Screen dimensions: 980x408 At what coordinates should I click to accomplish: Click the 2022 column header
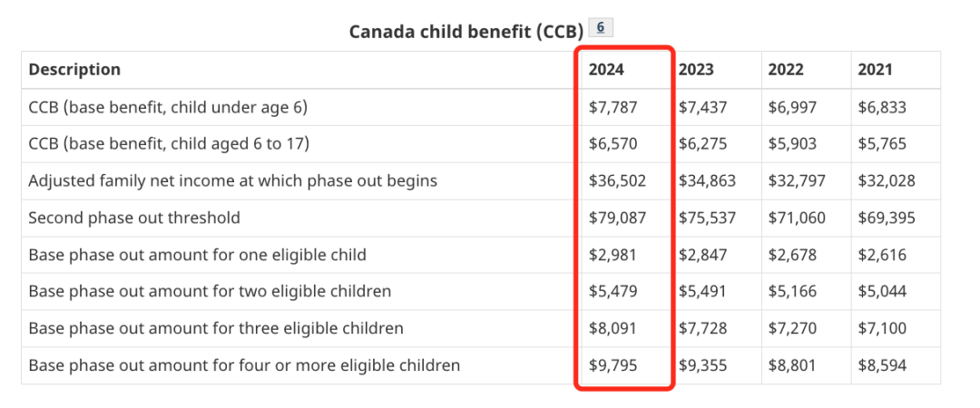pyautogui.click(x=786, y=70)
